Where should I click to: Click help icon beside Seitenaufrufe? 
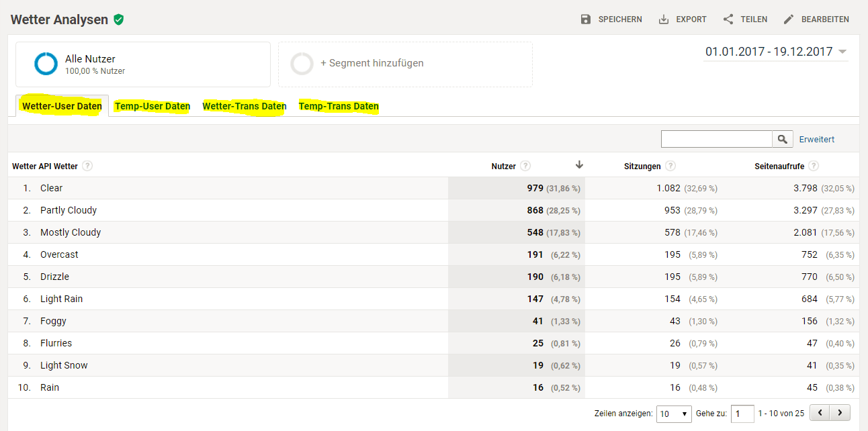coord(814,166)
